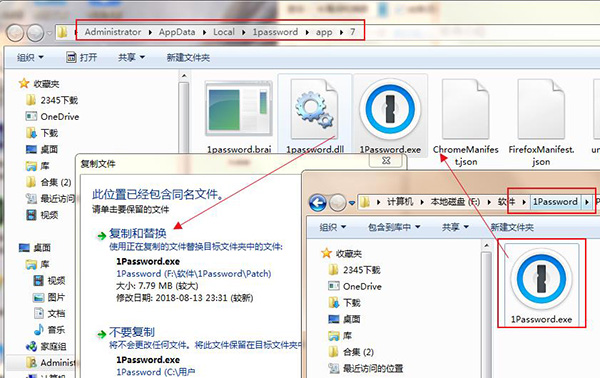The height and width of the screenshot is (378, 600).
Task: Expand arrow after AppData in address path
Action: tap(204, 33)
